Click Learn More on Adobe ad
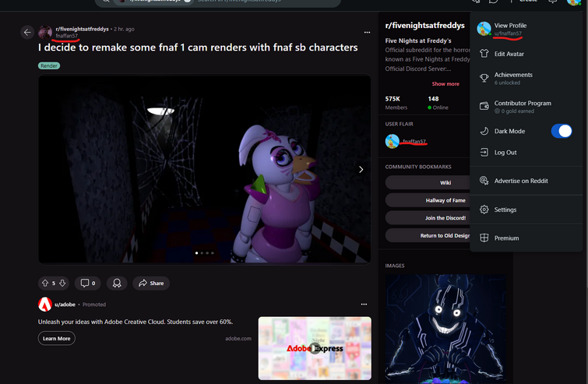Image resolution: width=588 pixels, height=384 pixels. click(57, 338)
